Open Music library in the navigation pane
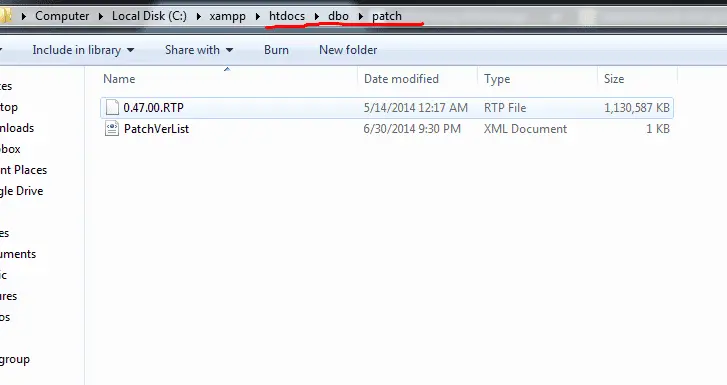Image resolution: width=727 pixels, height=385 pixels. tap(4, 275)
